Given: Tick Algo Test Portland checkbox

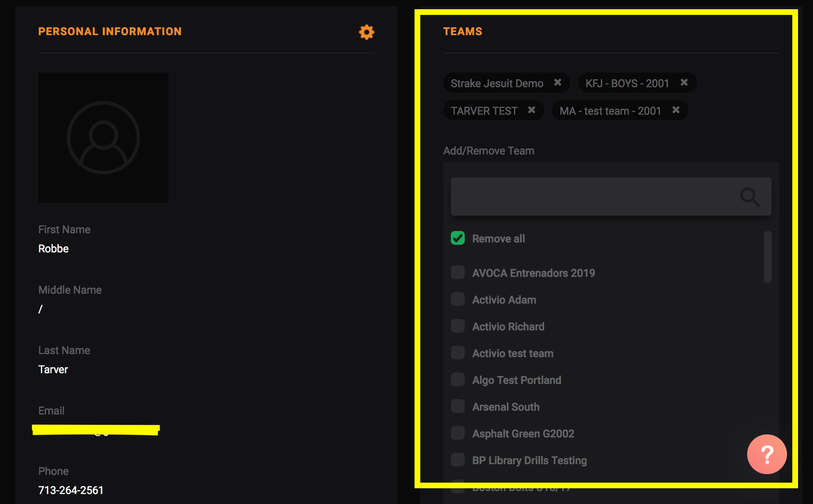Looking at the screenshot, I should coord(458,379).
